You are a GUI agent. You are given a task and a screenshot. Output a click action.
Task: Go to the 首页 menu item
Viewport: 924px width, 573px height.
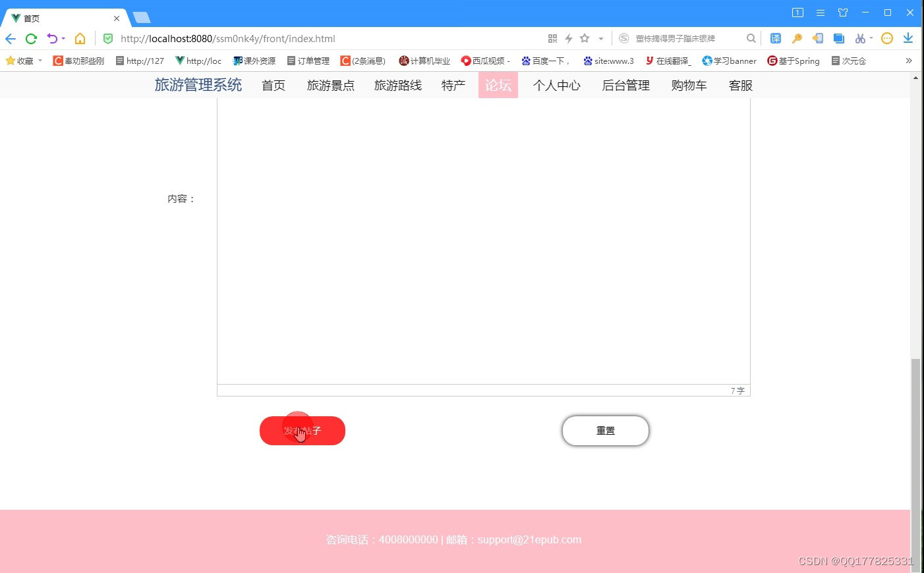tap(274, 86)
